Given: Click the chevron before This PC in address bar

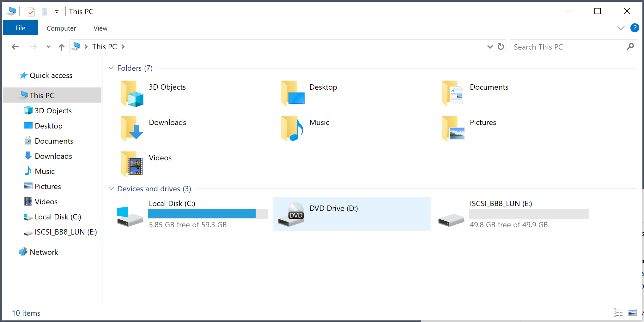Looking at the screenshot, I should point(86,47).
